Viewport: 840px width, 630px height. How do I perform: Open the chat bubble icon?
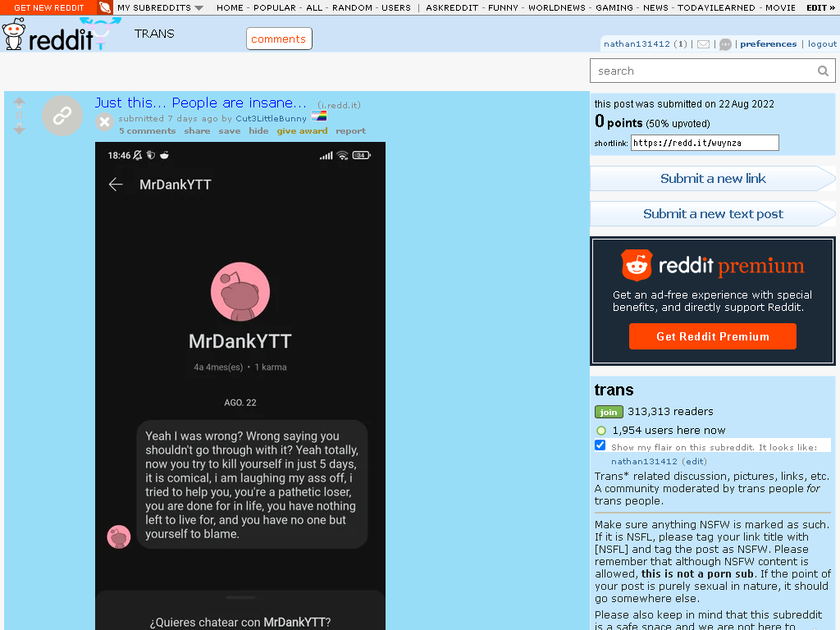(725, 44)
